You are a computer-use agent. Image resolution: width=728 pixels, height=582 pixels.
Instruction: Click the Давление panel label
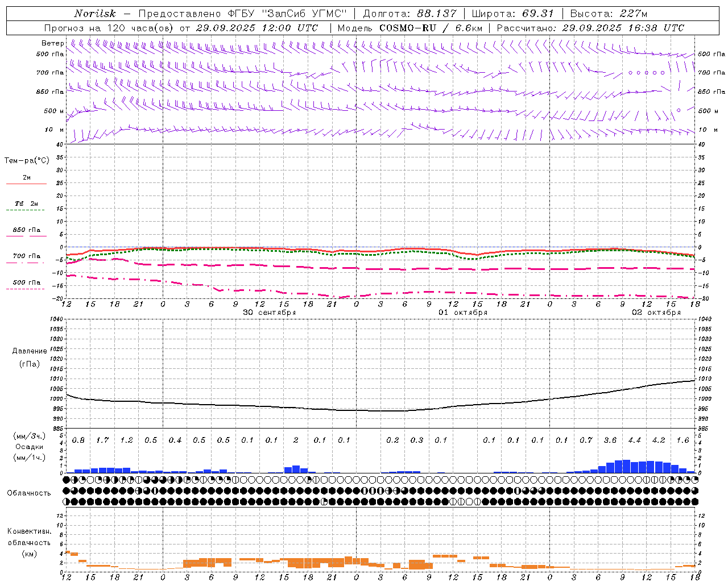30,351
